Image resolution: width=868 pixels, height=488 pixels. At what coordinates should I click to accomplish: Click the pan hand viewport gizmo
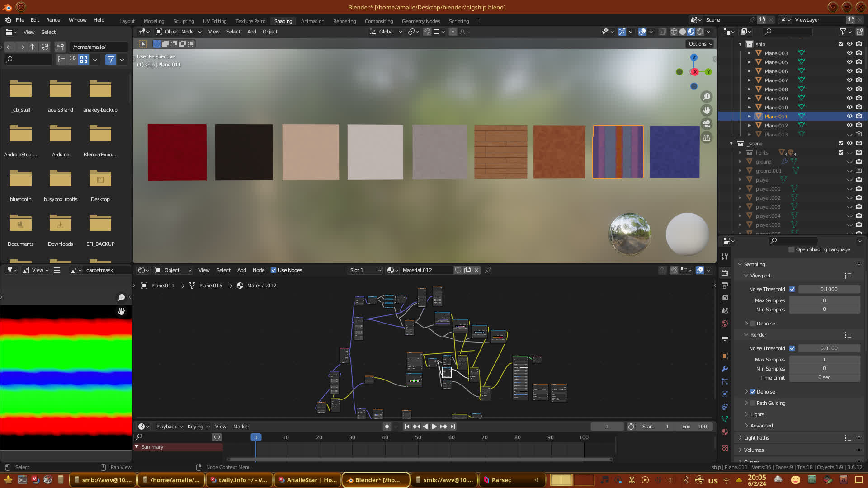pos(707,110)
